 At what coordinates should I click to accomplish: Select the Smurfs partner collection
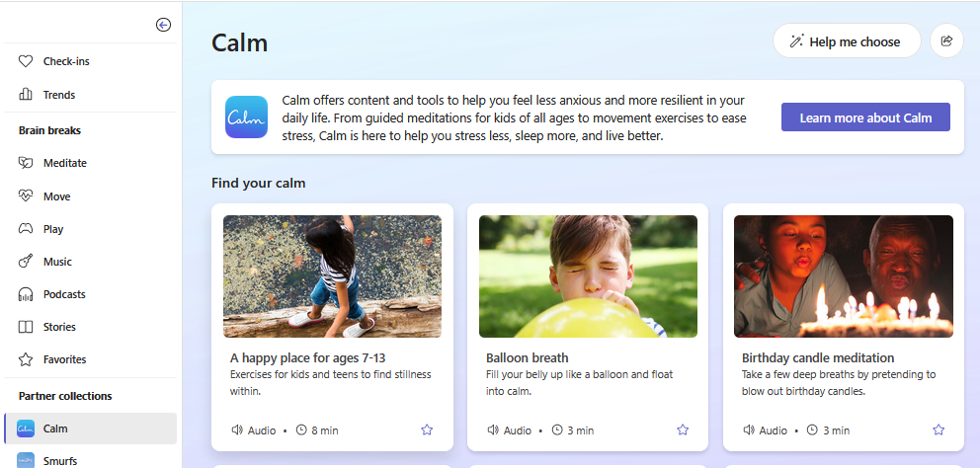[x=59, y=460]
